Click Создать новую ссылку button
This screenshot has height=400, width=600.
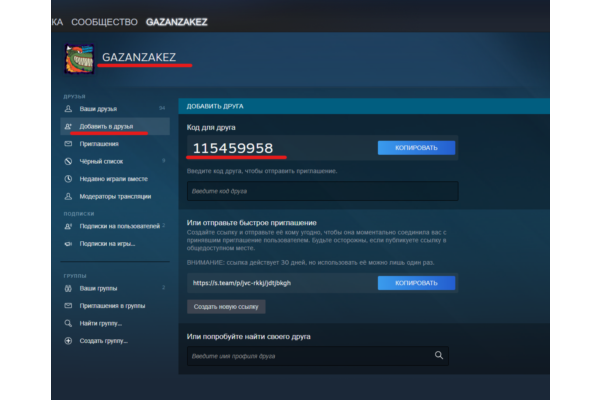226,307
